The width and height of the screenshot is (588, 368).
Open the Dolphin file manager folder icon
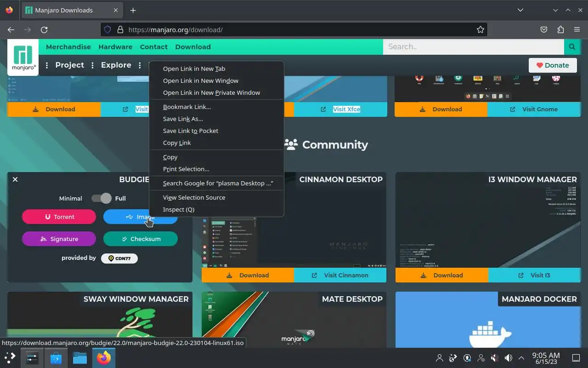(x=79, y=357)
